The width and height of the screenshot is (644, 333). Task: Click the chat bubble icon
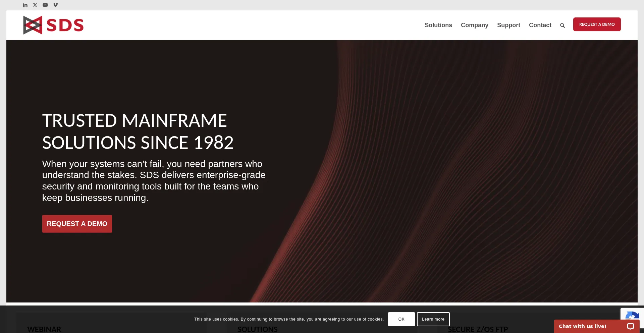click(x=630, y=326)
